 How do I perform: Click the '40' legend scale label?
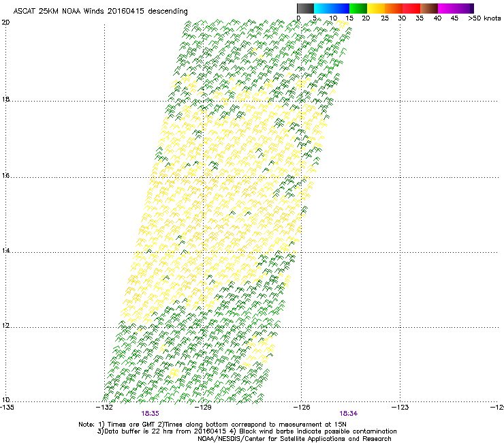(437, 18)
